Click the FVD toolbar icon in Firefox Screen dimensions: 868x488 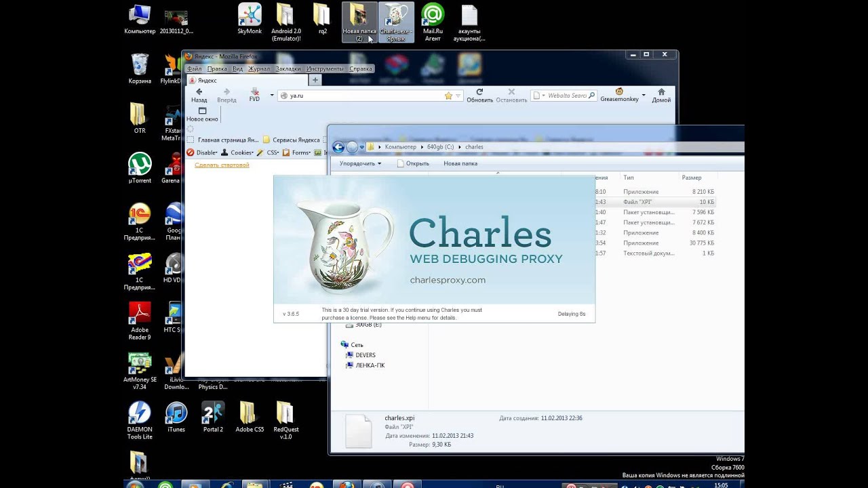pyautogui.click(x=254, y=95)
